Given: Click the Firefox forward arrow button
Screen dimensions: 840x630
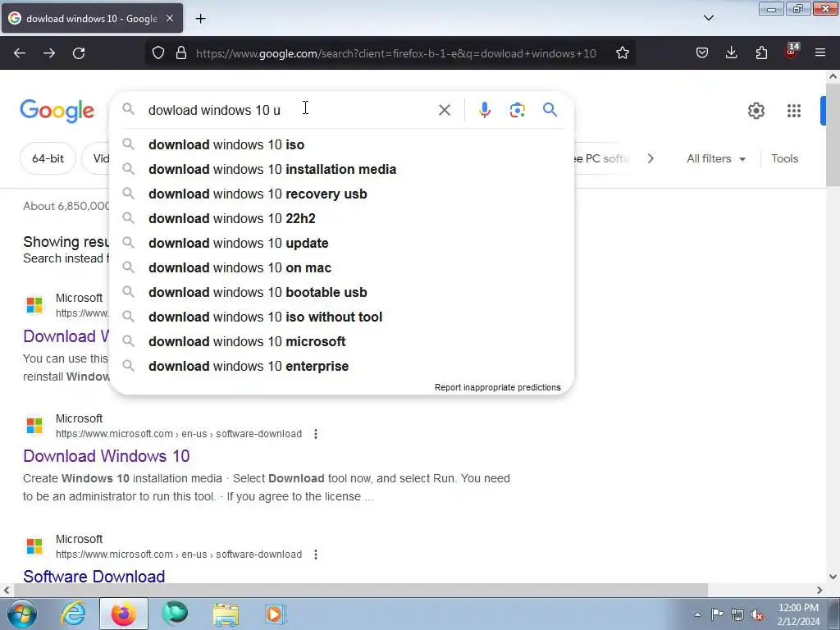Looking at the screenshot, I should 49,53.
